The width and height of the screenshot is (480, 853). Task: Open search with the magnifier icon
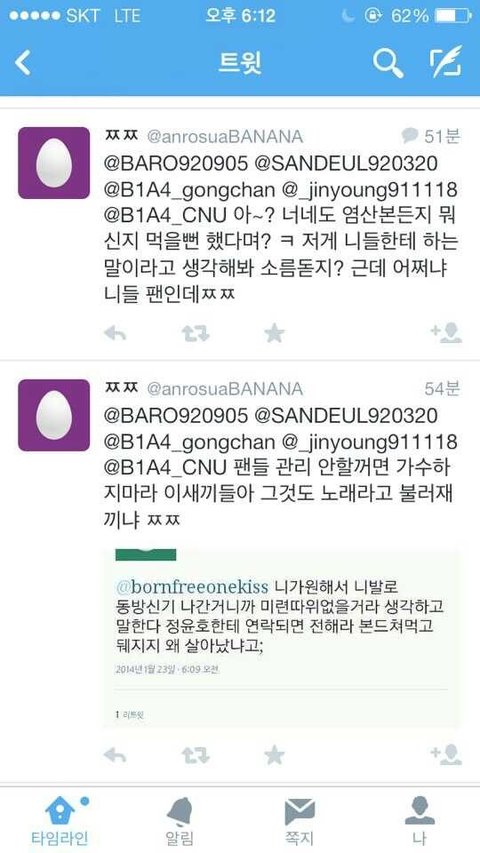click(388, 63)
